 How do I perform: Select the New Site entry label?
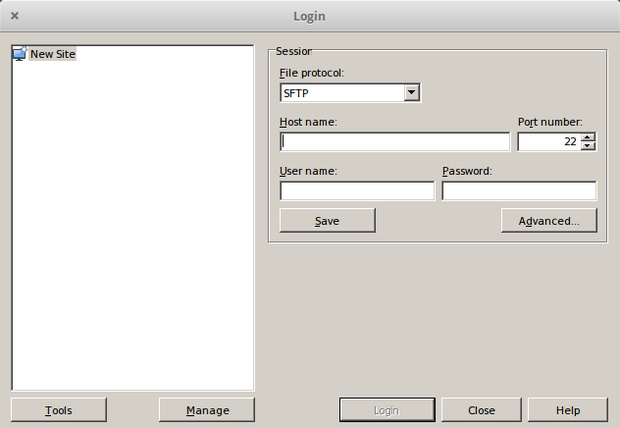53,54
